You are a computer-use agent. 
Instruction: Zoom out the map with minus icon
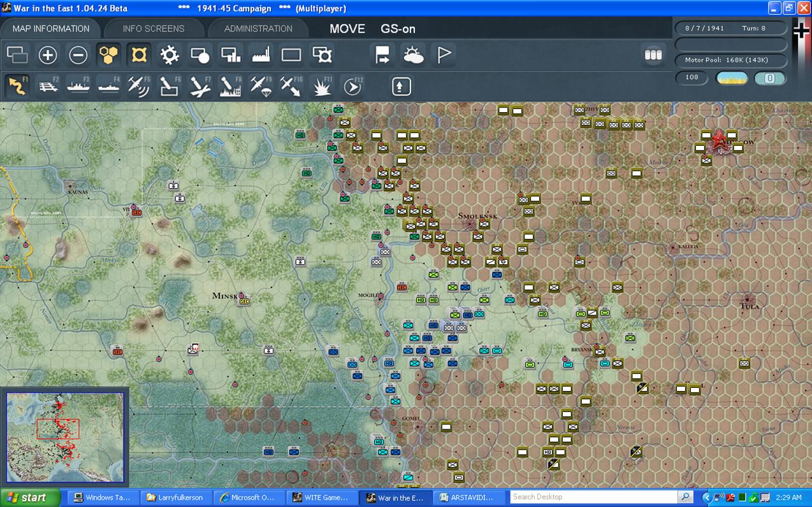(78, 55)
